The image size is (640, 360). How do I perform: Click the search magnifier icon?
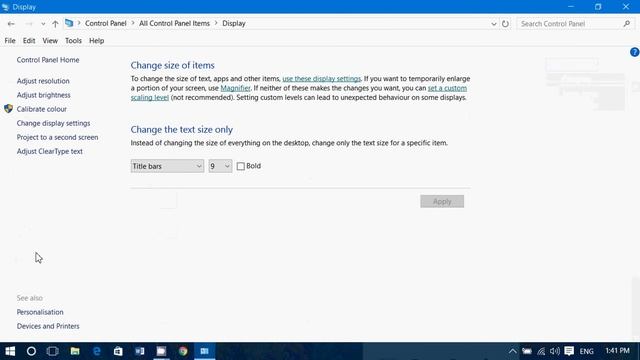tap(627, 24)
